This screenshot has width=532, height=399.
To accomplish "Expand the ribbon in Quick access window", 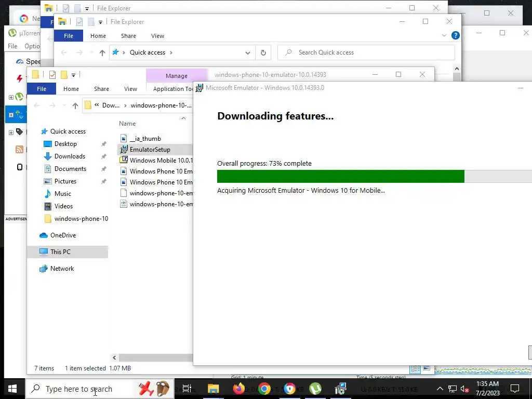I will [444, 35].
